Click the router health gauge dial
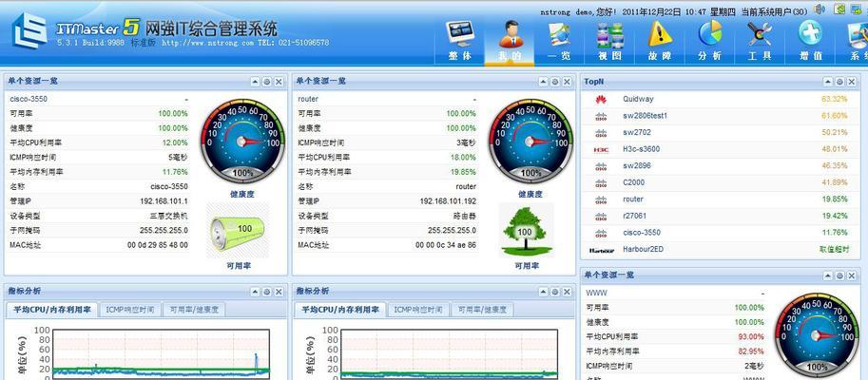The image size is (868, 380). click(x=530, y=141)
